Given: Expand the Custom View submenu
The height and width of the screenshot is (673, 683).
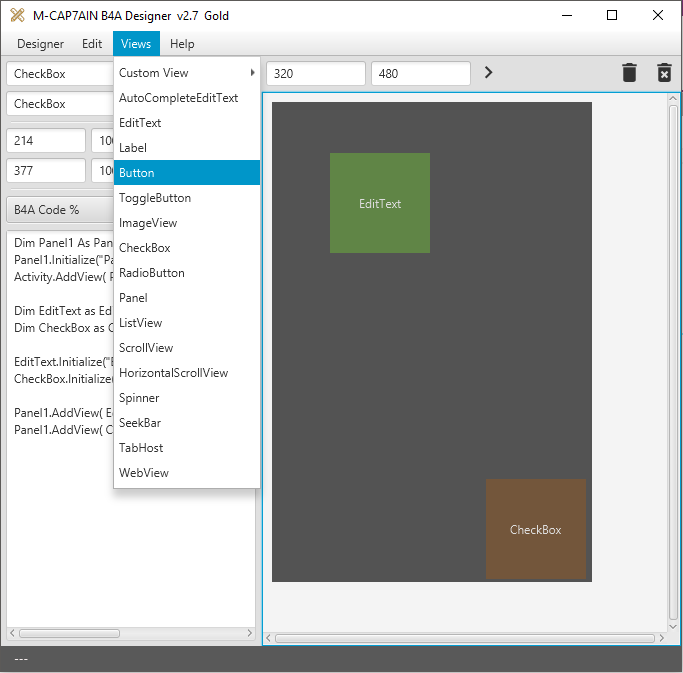Looking at the screenshot, I should click(x=187, y=73).
